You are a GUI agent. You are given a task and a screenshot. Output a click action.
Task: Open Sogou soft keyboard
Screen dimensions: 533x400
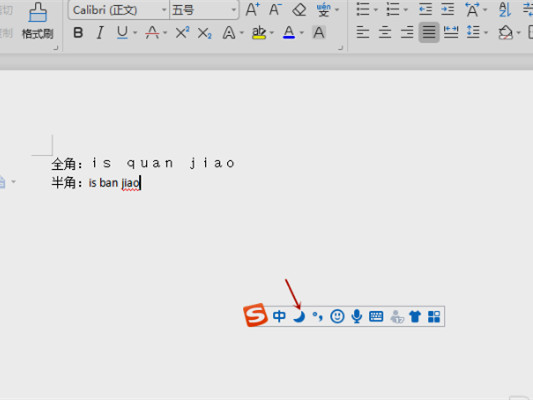[x=376, y=316]
